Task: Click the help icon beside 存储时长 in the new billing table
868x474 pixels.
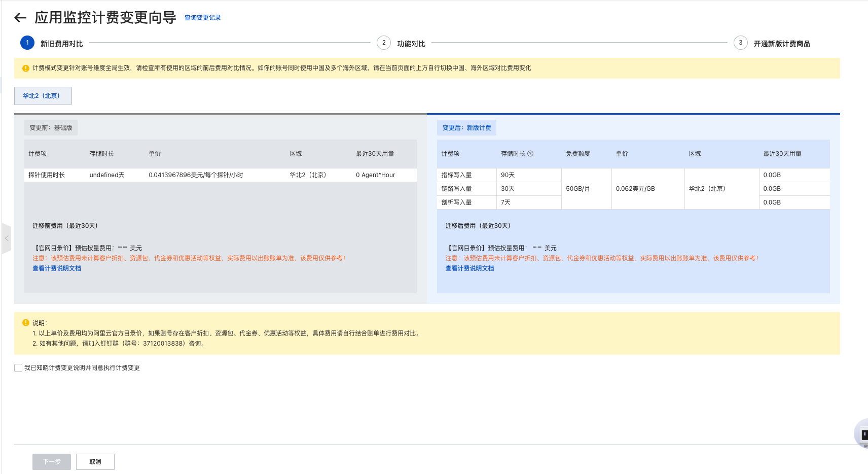Action: click(530, 154)
